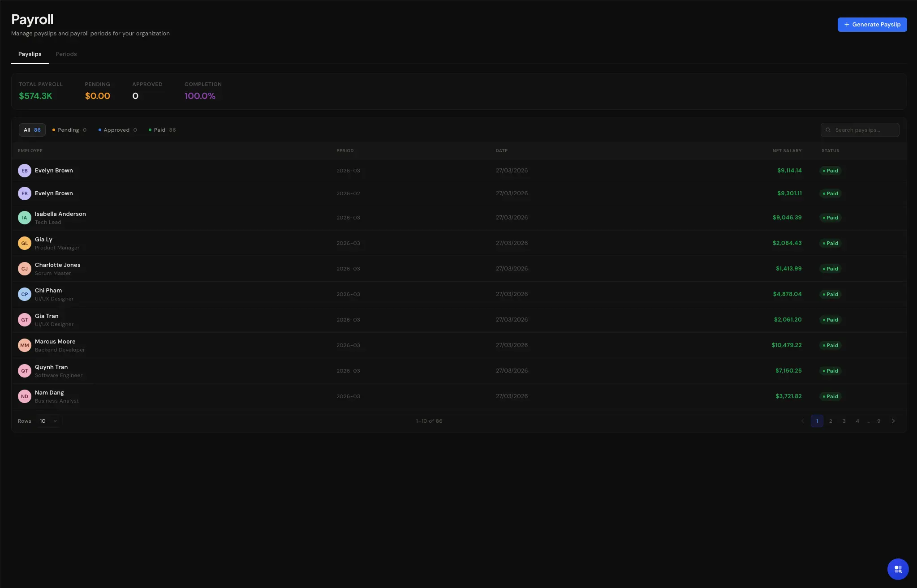Sort by Employee column header
The image size is (917, 588).
30,151
